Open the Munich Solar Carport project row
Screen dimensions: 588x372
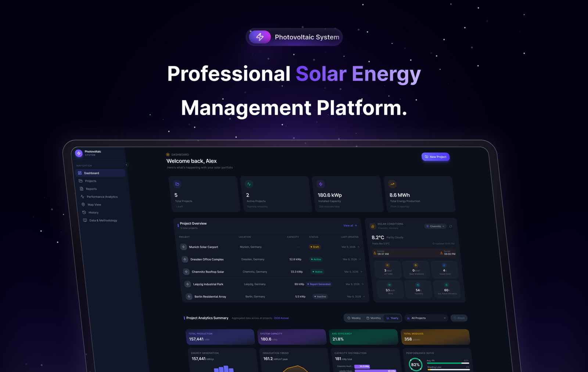click(270, 247)
